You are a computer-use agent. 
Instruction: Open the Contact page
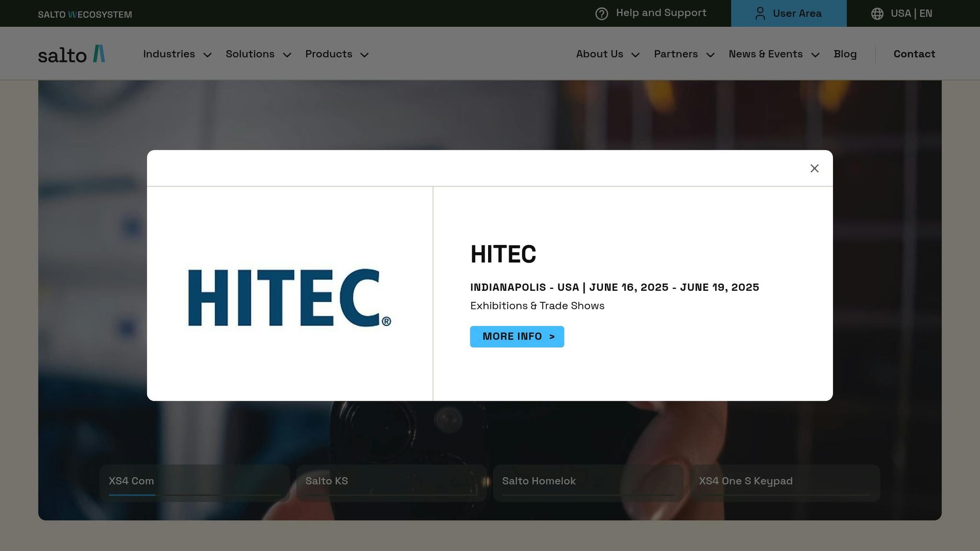(914, 54)
